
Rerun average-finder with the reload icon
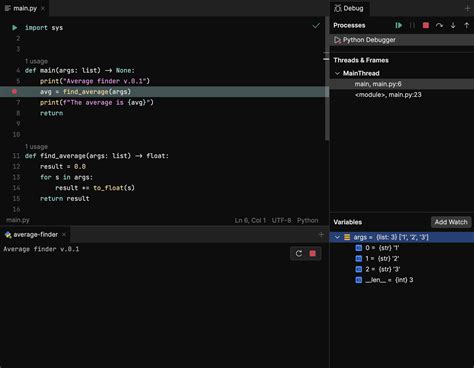(299, 254)
